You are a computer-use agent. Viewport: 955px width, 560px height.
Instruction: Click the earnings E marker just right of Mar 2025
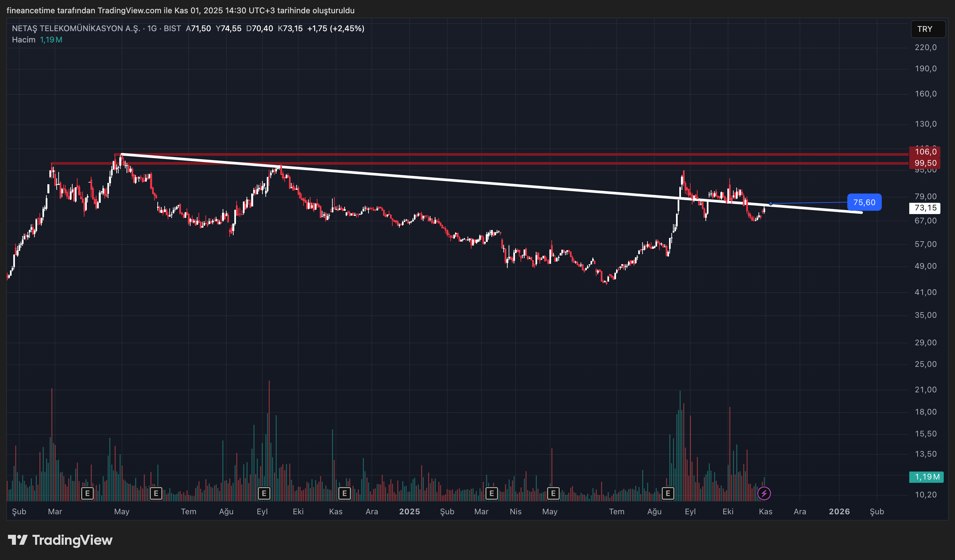491,493
